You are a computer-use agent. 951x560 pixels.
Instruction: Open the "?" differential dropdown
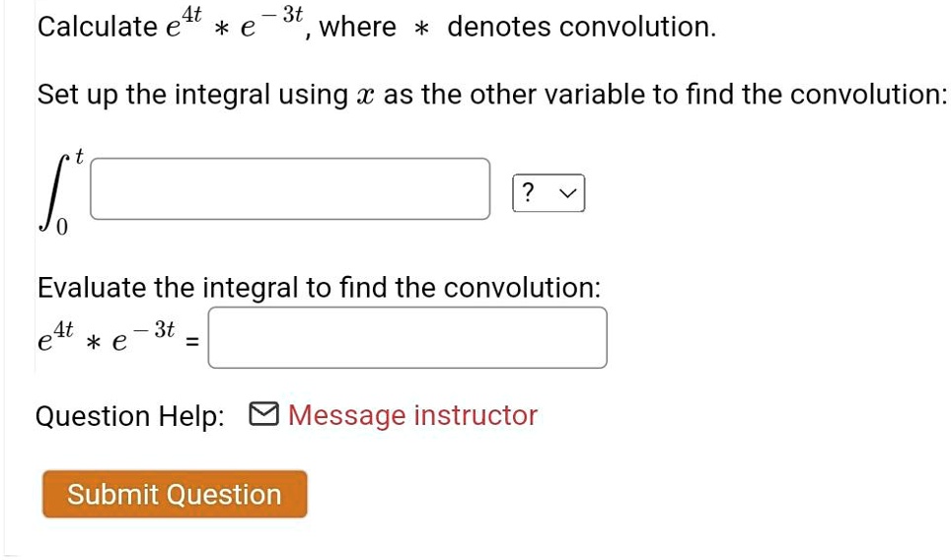click(x=549, y=193)
